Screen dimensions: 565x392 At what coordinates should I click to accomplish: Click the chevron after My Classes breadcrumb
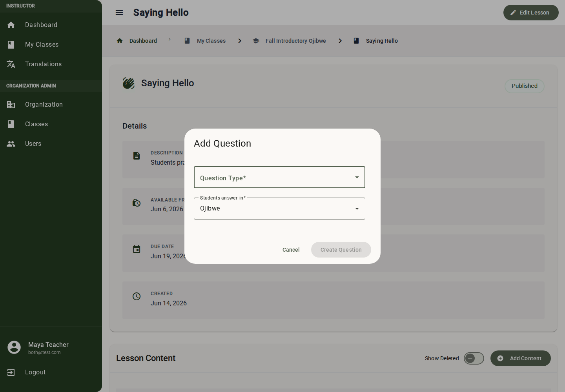[240, 41]
